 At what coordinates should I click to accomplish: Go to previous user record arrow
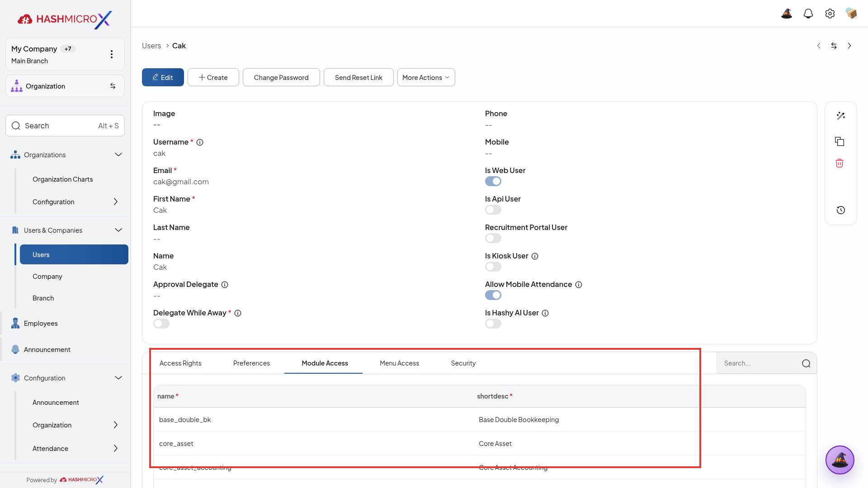[819, 46]
